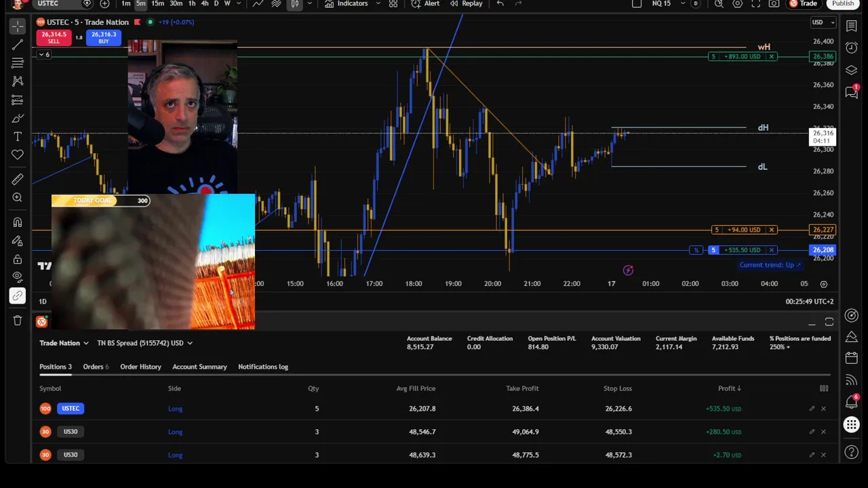Click the Publish button
This screenshot has width=868, height=488.
[x=843, y=3]
